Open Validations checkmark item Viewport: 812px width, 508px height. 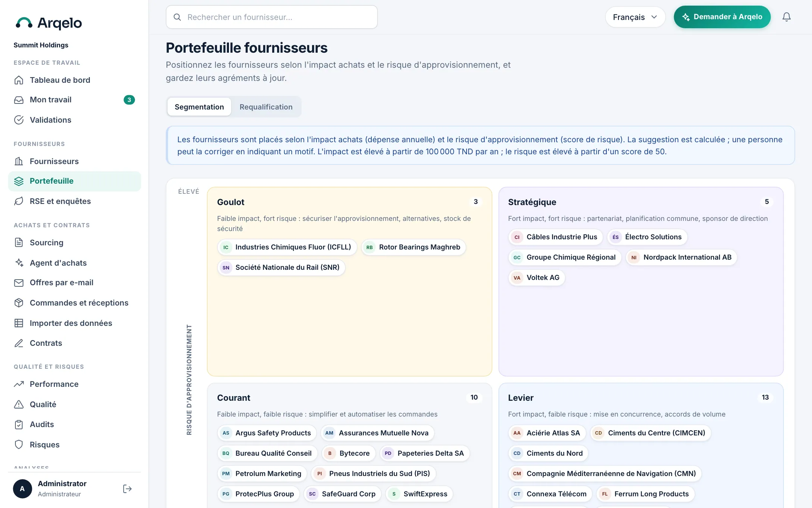click(74, 120)
